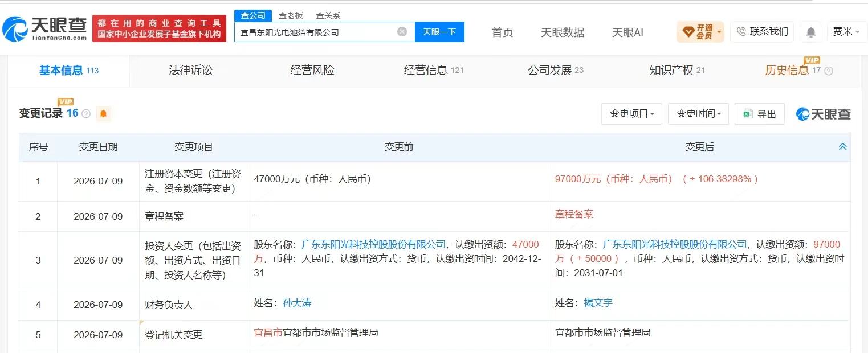Screen dimensions: 868x353
Task: Open the 揭文宇 person link
Action: (x=598, y=303)
